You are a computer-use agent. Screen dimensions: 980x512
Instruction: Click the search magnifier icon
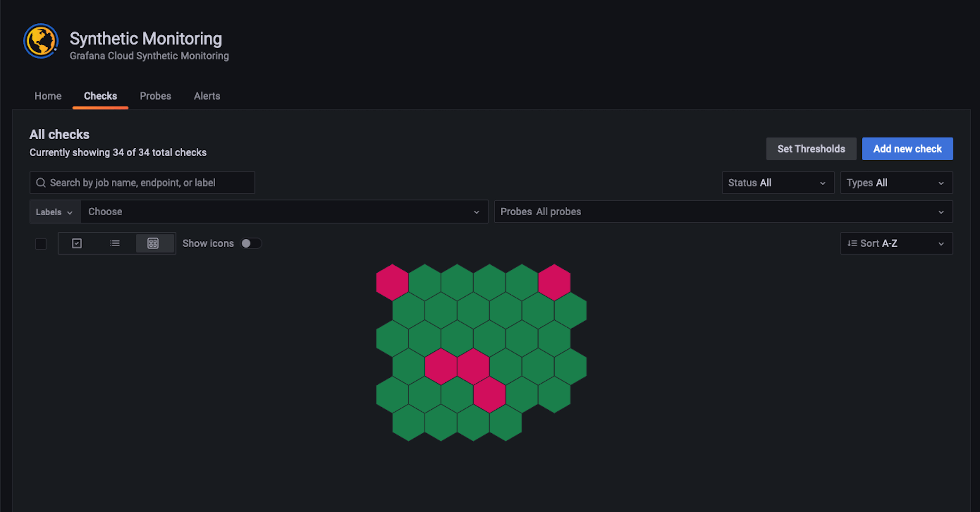(x=41, y=183)
